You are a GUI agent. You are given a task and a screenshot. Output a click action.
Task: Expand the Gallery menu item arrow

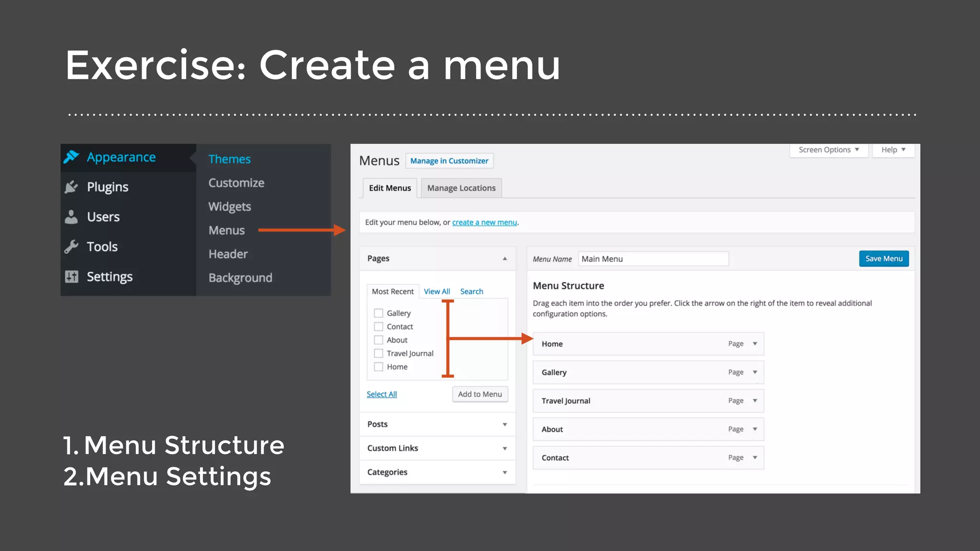[755, 372]
